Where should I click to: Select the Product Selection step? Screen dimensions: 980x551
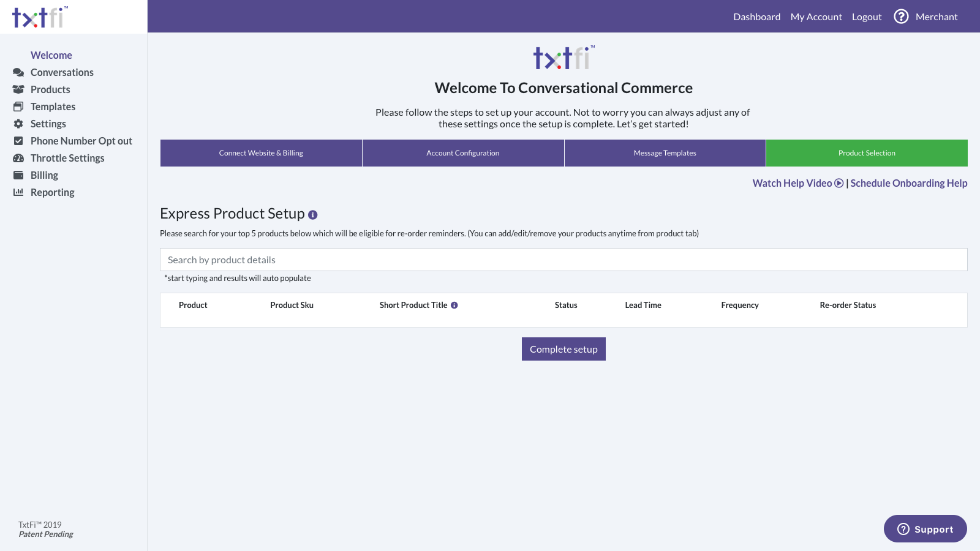pyautogui.click(x=867, y=153)
